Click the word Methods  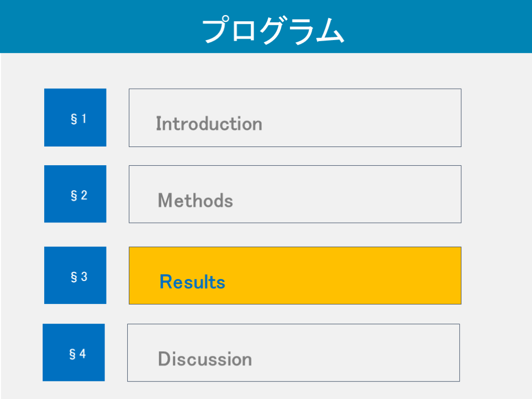tap(195, 200)
